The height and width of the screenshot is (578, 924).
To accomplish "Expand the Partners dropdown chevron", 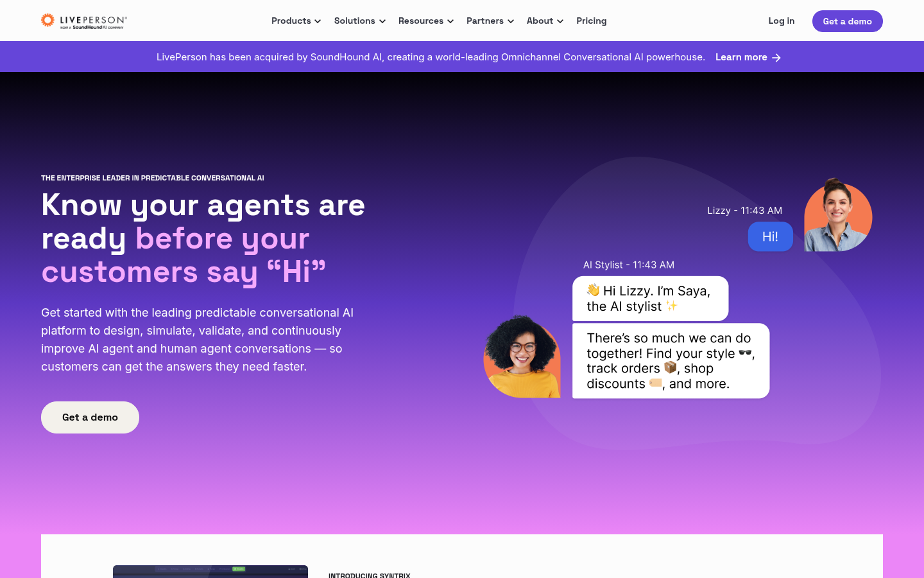I will tap(511, 21).
